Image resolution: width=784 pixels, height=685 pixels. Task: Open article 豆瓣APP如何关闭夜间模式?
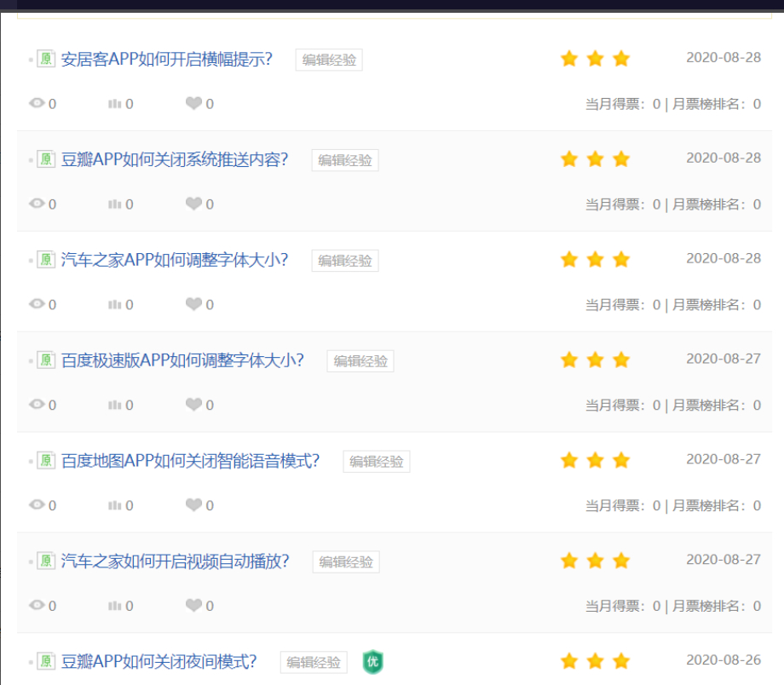[x=159, y=662]
